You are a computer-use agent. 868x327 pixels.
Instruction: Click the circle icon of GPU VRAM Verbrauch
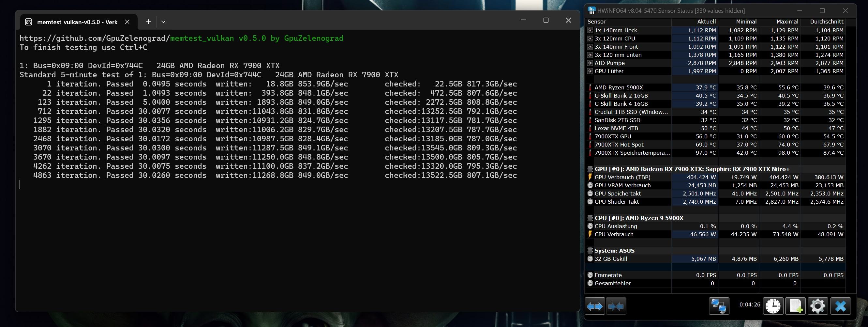[590, 185]
